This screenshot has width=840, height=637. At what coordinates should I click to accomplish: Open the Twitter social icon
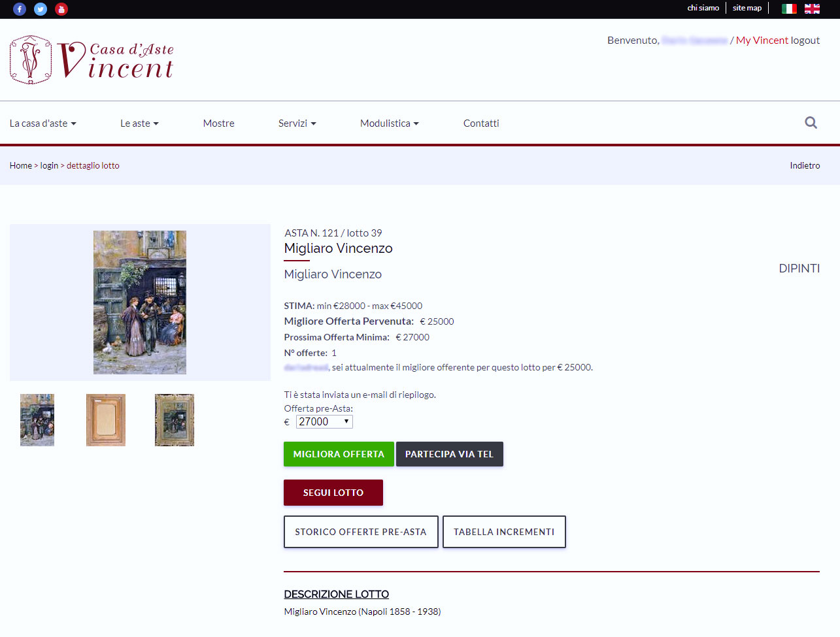click(41, 9)
